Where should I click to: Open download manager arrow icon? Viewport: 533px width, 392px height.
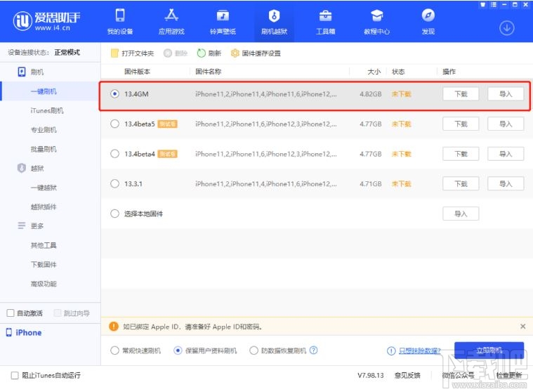[506, 28]
